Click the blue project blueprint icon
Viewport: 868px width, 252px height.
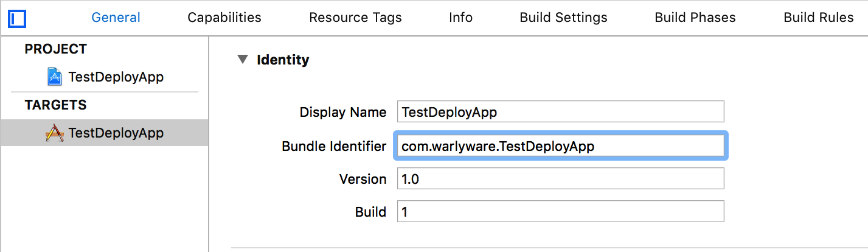click(x=55, y=77)
